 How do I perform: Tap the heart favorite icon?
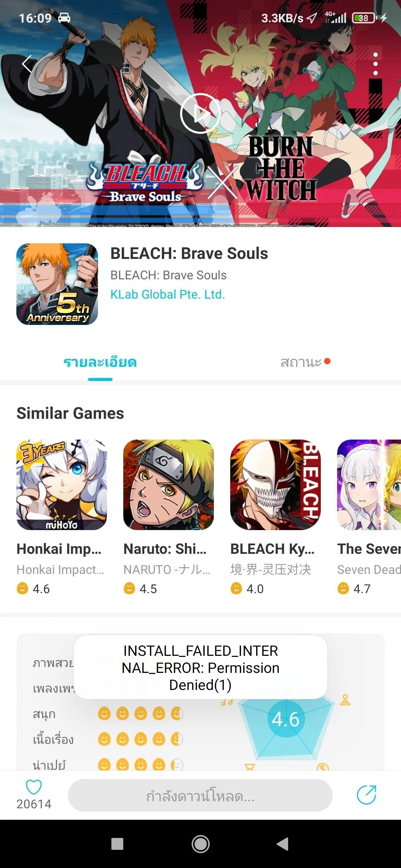click(x=33, y=787)
